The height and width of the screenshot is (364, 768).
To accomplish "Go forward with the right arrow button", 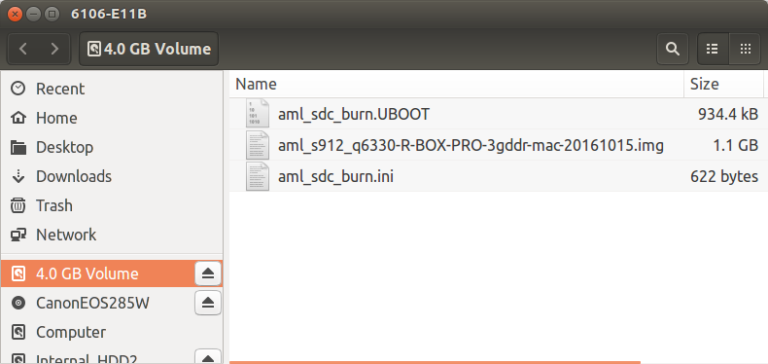I will click(54, 49).
